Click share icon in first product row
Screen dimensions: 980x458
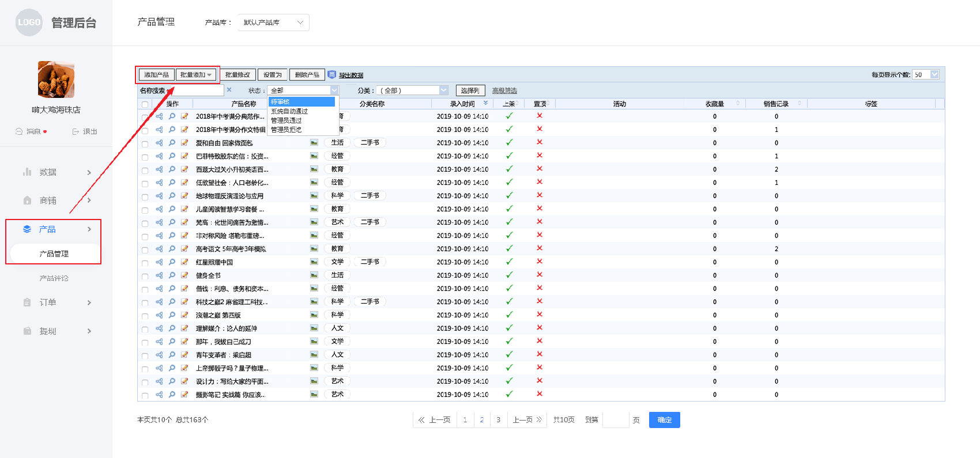(x=159, y=116)
